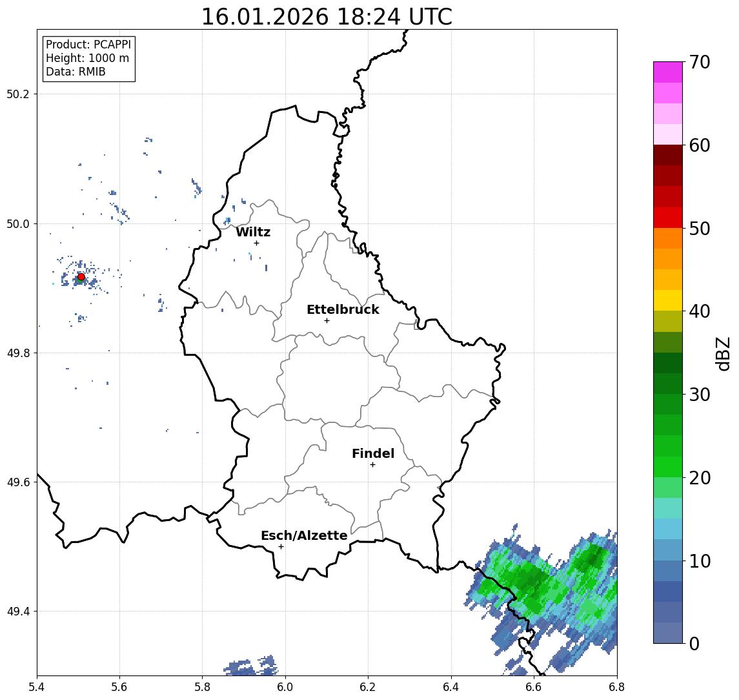Click the Ettelbruck station cross marker
The width and height of the screenshot is (739, 700).
click(x=327, y=321)
